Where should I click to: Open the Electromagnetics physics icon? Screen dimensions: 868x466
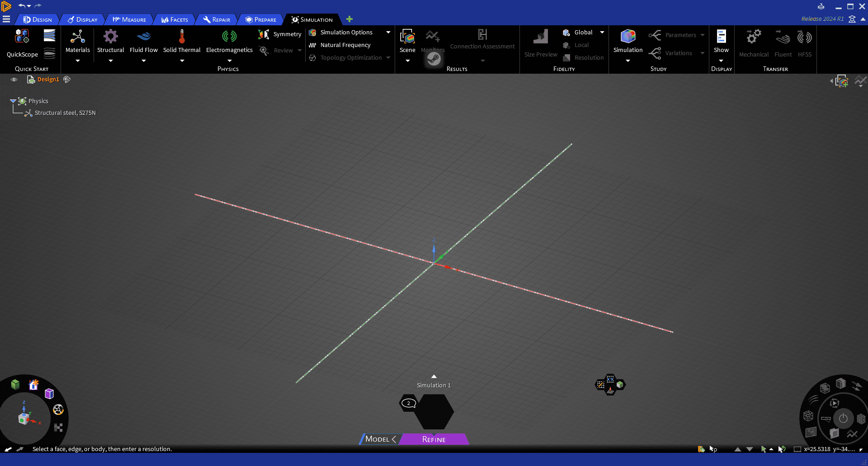click(x=229, y=37)
